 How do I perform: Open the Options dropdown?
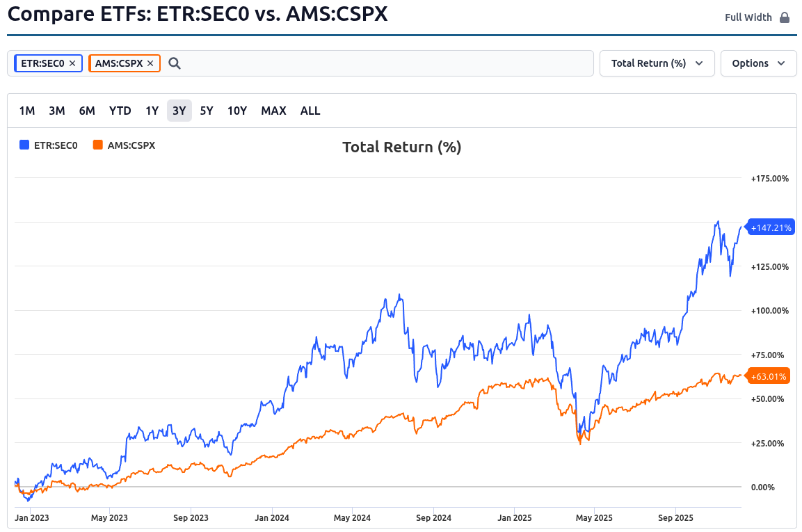[758, 63]
